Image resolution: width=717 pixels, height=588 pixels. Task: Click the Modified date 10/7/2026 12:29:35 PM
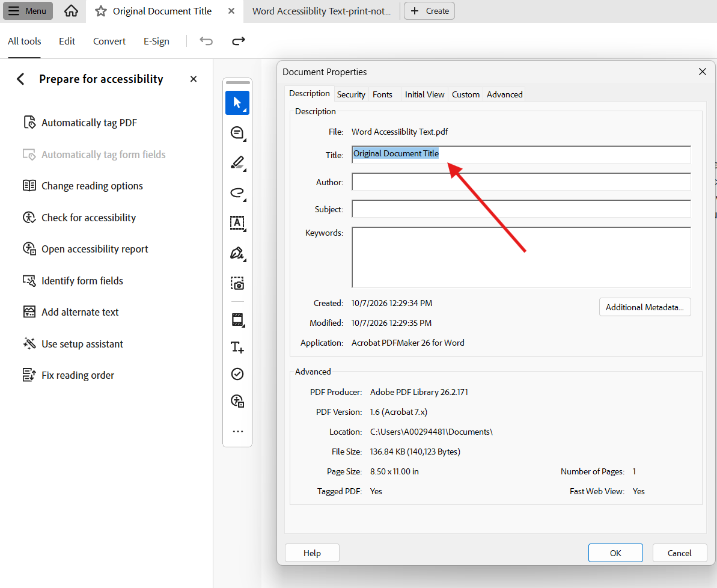click(x=391, y=323)
